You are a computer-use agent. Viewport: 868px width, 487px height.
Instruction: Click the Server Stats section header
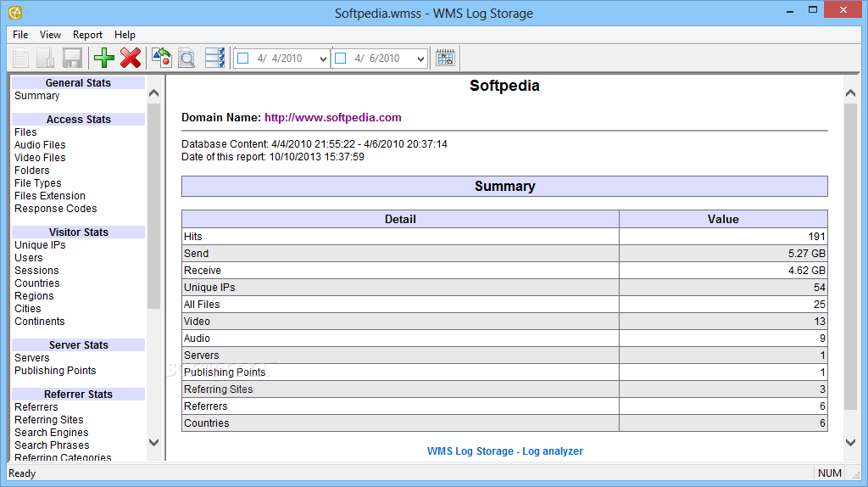coord(78,345)
